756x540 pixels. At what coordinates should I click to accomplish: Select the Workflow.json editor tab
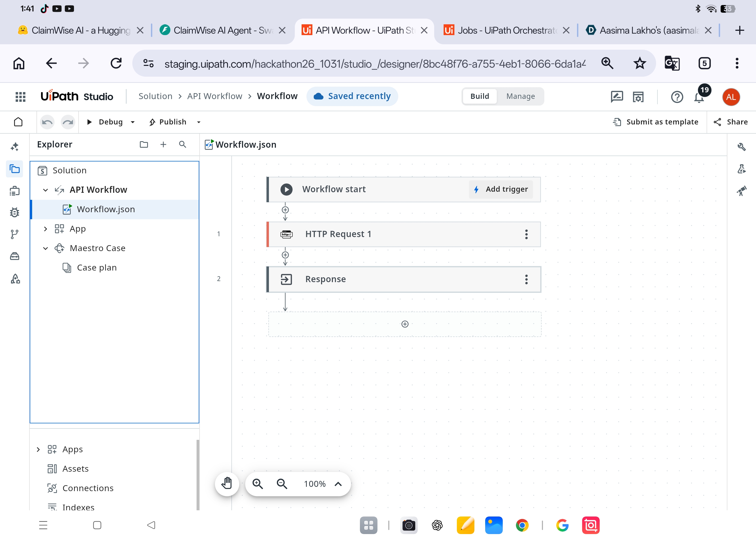(x=241, y=144)
